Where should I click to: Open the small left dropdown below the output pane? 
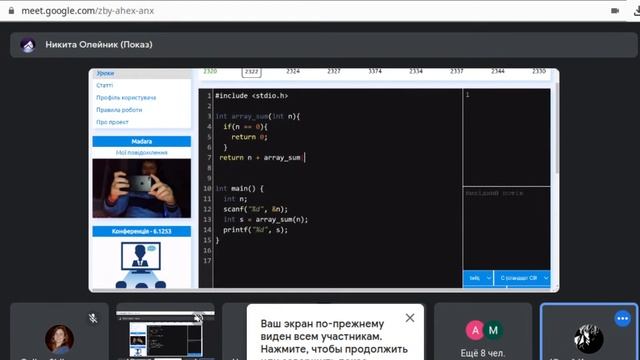tap(478, 278)
